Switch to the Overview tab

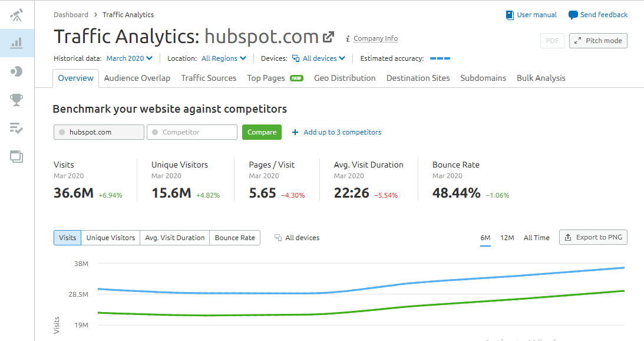click(x=75, y=78)
